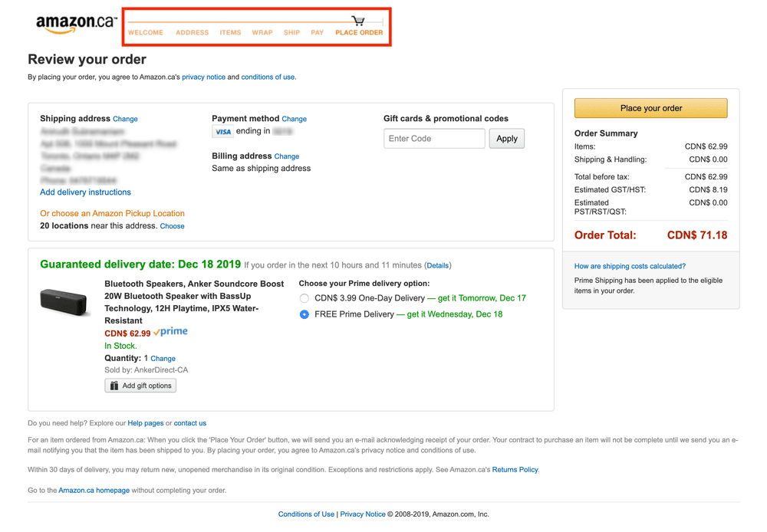Viewport: 767px width, 532px height.
Task: Select CDN$ 3.99 One-Day Delivery option
Action: point(304,298)
